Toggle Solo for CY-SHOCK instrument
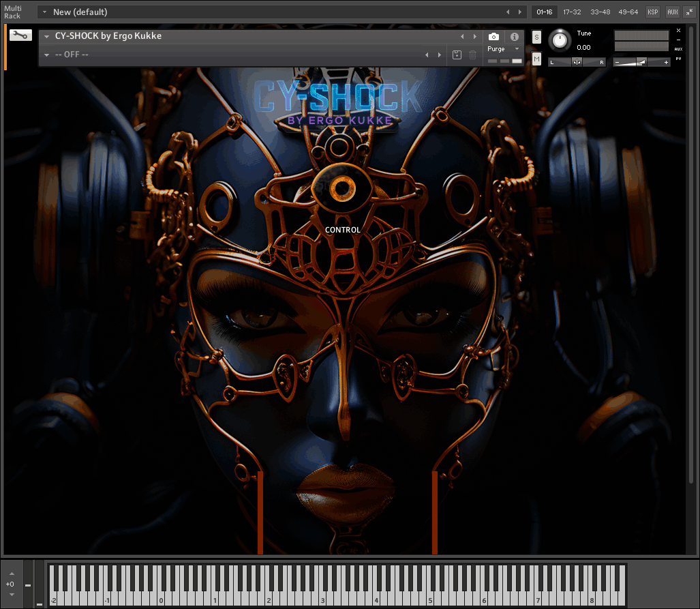This screenshot has width=700, height=609. click(536, 37)
